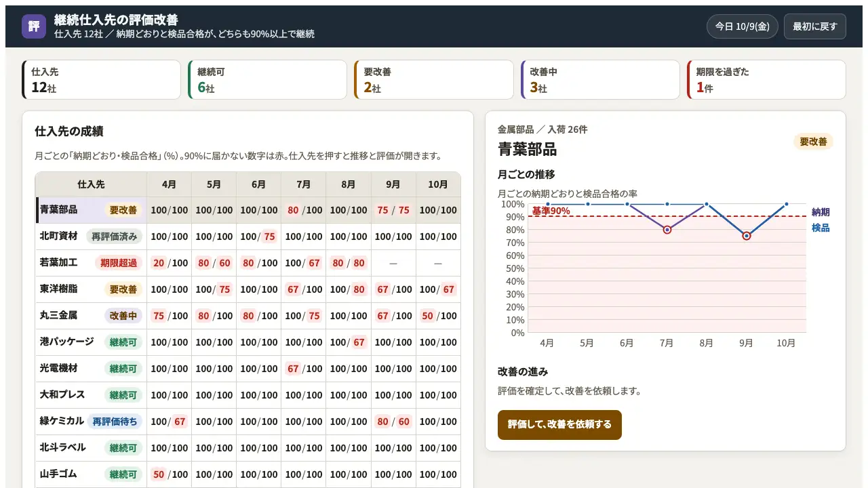This screenshot has height=488, width=868.
Task: Click the 再評価済み badge on 北町資材
Action: click(x=114, y=237)
